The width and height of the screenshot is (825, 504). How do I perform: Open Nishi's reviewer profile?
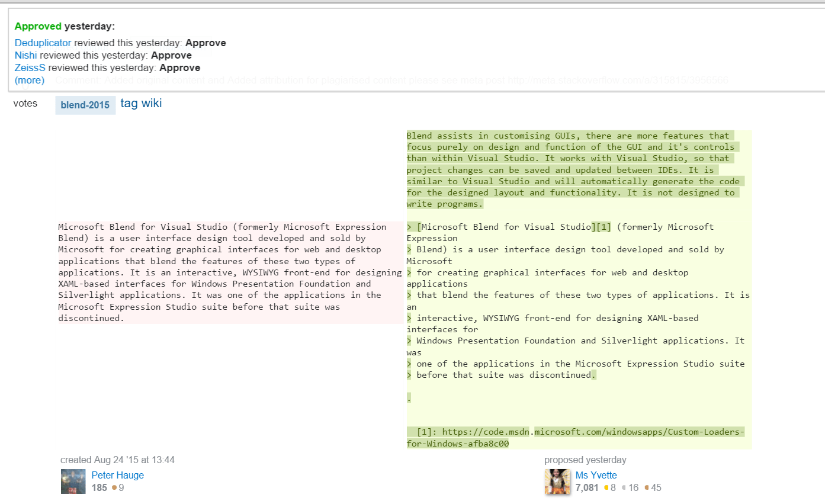point(26,55)
